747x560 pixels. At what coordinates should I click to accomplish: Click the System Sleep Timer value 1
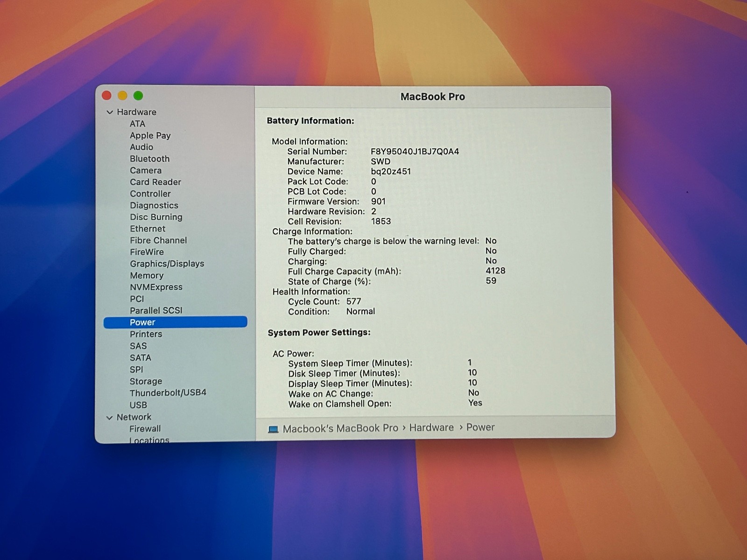pos(470,363)
